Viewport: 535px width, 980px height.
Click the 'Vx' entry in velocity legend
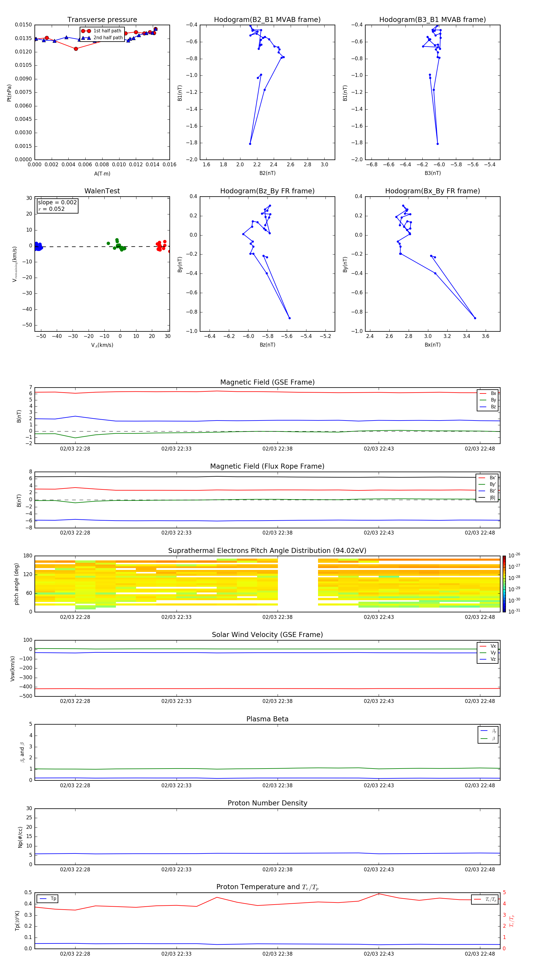point(488,646)
